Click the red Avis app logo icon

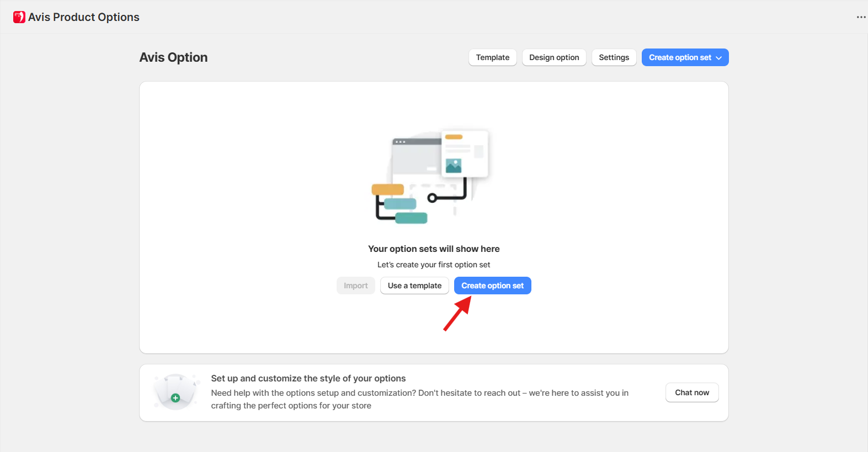(x=19, y=17)
